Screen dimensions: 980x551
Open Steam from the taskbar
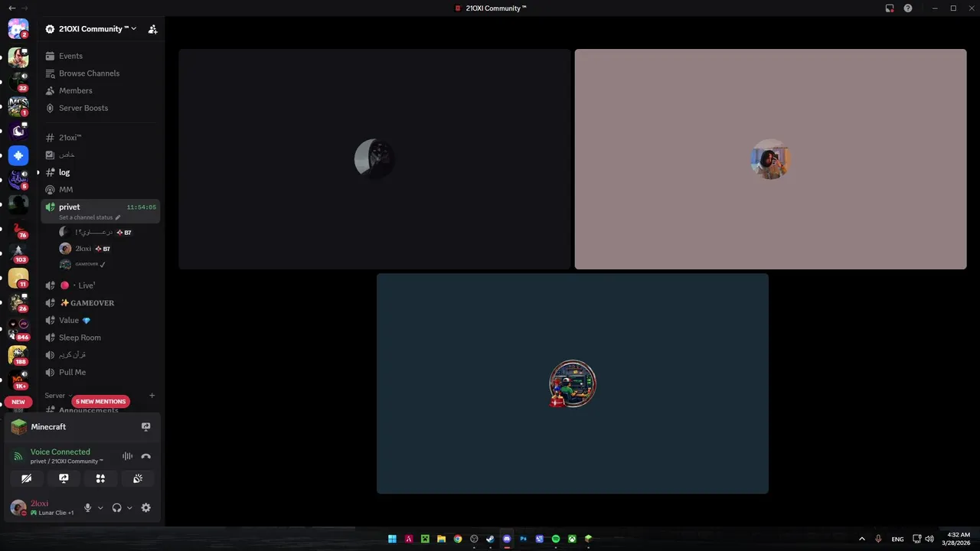tap(490, 539)
